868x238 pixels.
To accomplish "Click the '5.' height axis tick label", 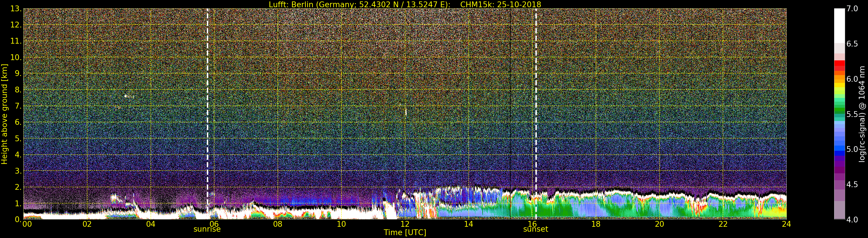I will click(x=18, y=138).
